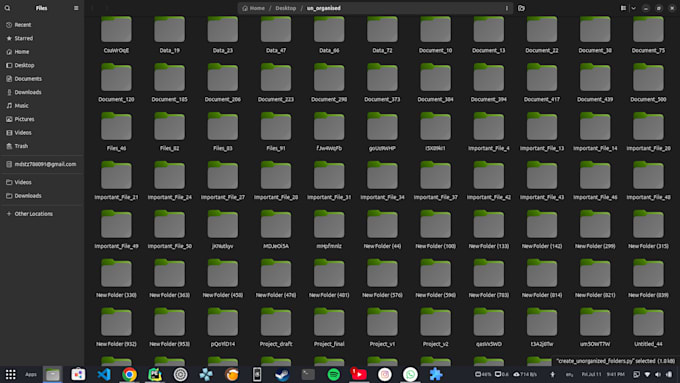Open Desktop in the sidebar

coord(41,65)
